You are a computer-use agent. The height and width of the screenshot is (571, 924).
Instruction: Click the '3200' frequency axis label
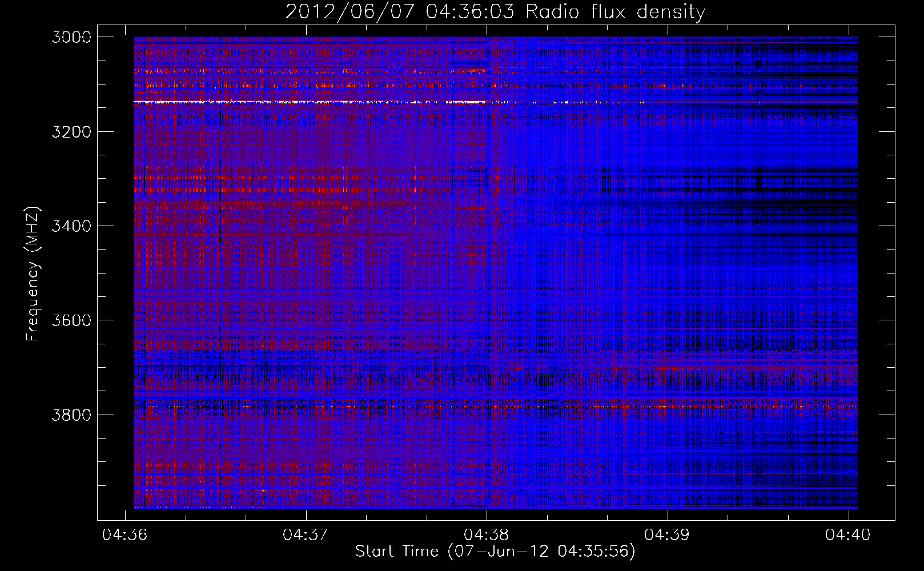pyautogui.click(x=71, y=131)
